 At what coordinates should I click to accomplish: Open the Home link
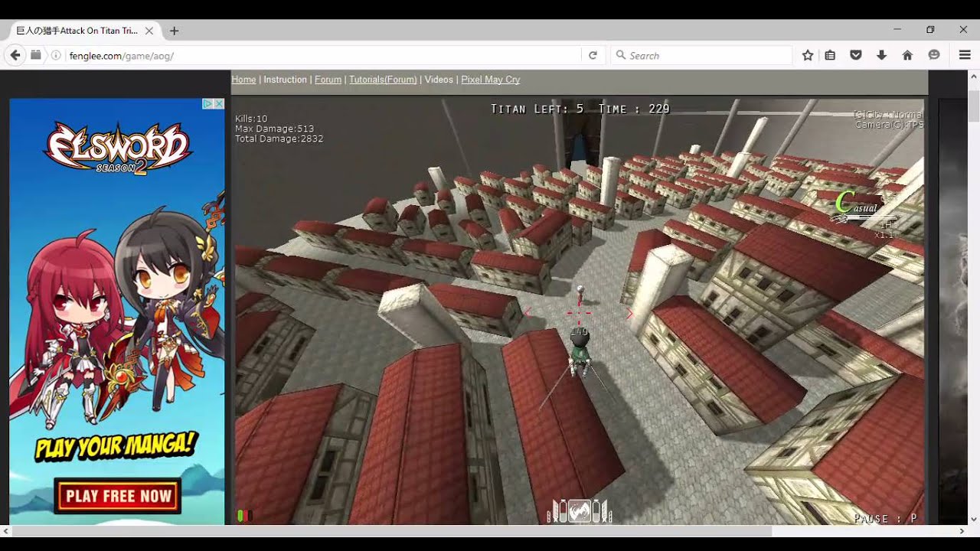click(x=243, y=80)
